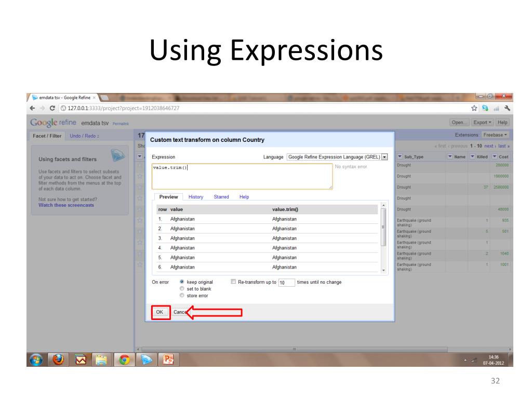This screenshot has height=399, width=532.
Task: Select set to blank on error option
Action: click(182, 288)
